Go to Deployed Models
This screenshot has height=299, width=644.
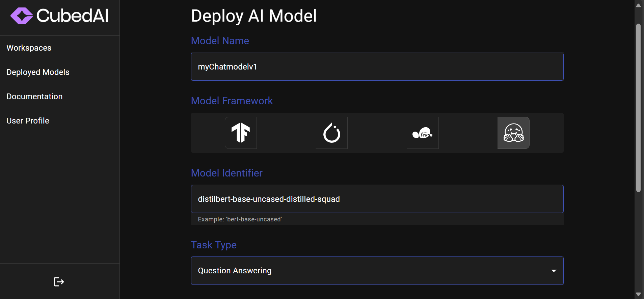tap(38, 72)
